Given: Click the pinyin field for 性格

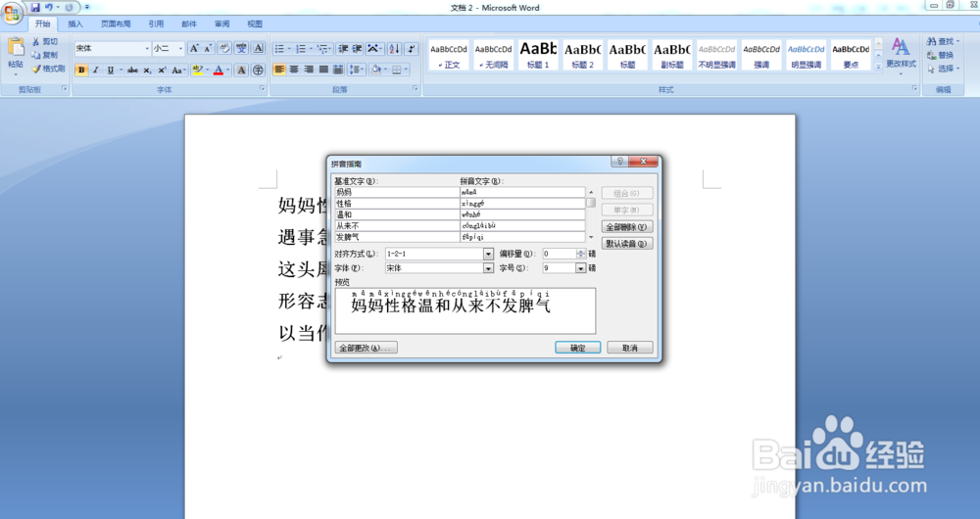Looking at the screenshot, I should click(x=522, y=204).
